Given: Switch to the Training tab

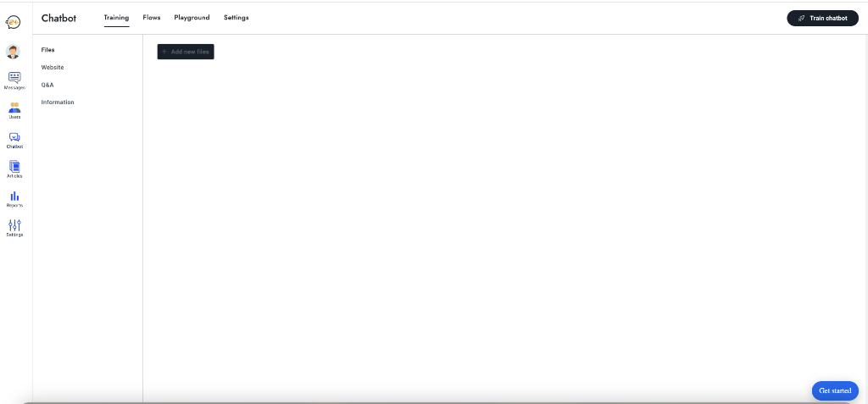Looking at the screenshot, I should [116, 18].
